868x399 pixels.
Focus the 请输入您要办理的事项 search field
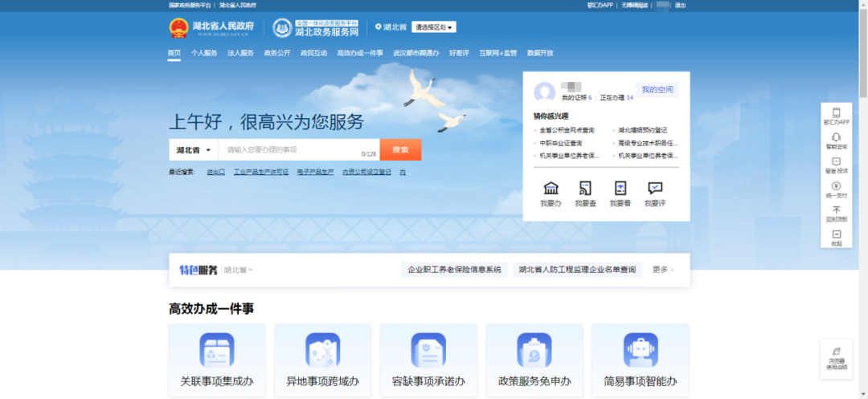[x=299, y=150]
